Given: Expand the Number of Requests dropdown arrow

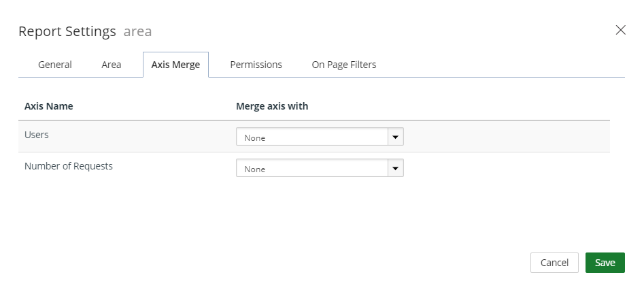Looking at the screenshot, I should 396,168.
